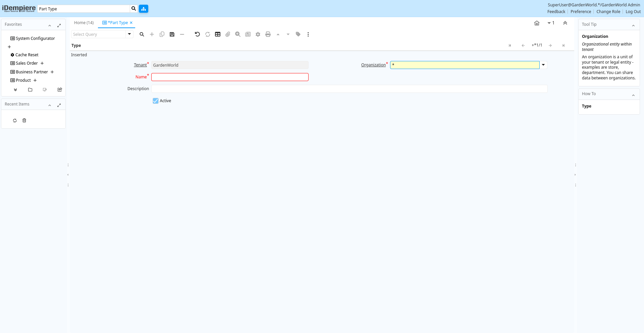Switch to the Home (14) tab
The width and height of the screenshot is (644, 333).
coord(84,23)
